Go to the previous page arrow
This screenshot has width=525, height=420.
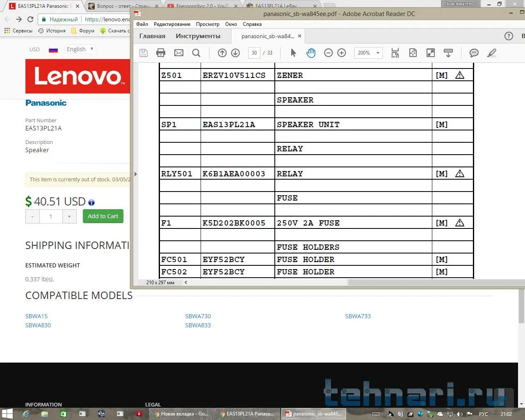click(x=222, y=53)
